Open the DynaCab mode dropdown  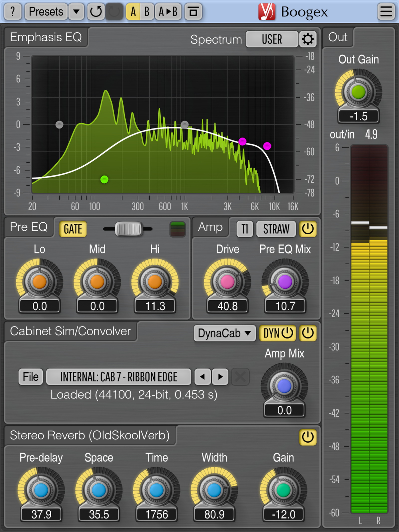coord(224,333)
